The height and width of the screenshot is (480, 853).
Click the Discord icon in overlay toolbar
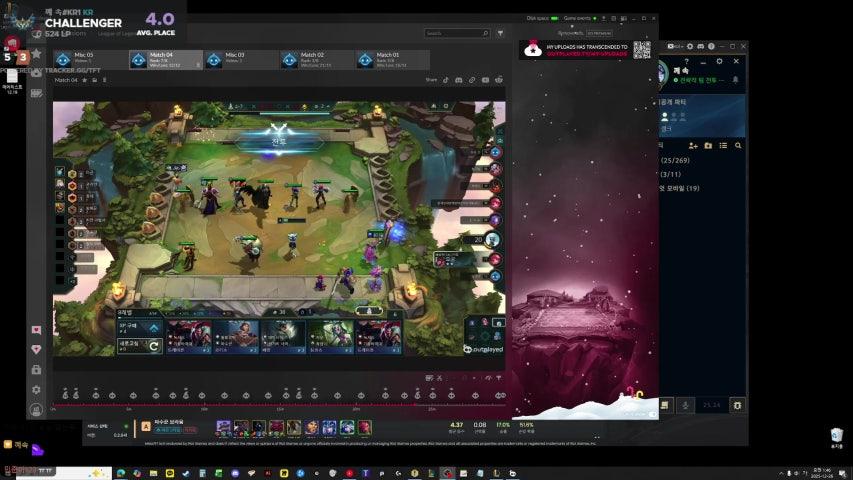701,47
